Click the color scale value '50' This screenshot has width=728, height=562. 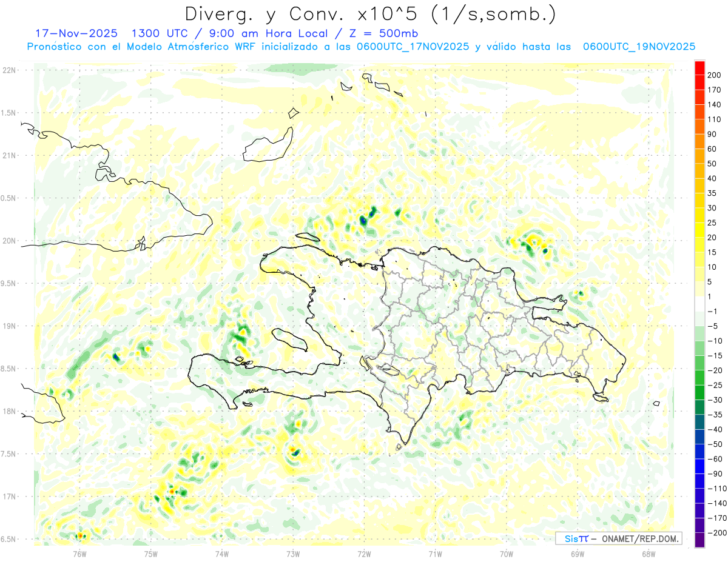(712, 164)
